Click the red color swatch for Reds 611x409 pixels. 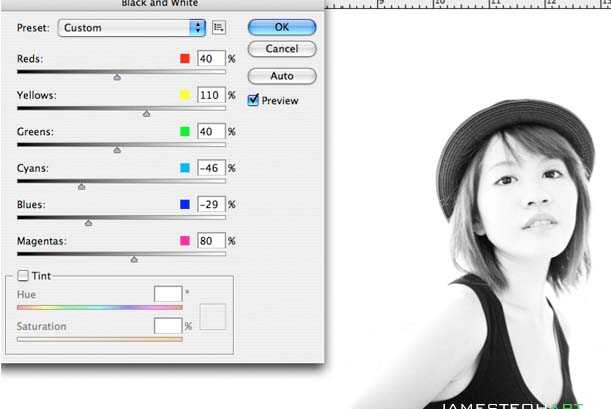[x=184, y=59]
